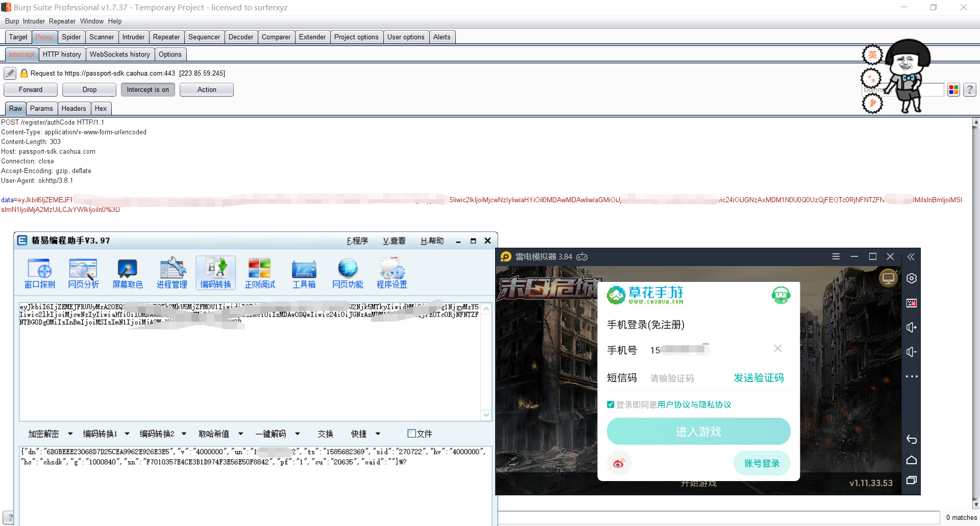Viewport: 980px width, 526px height.
Task: Clear the phone number with the X icon
Action: [778, 348]
